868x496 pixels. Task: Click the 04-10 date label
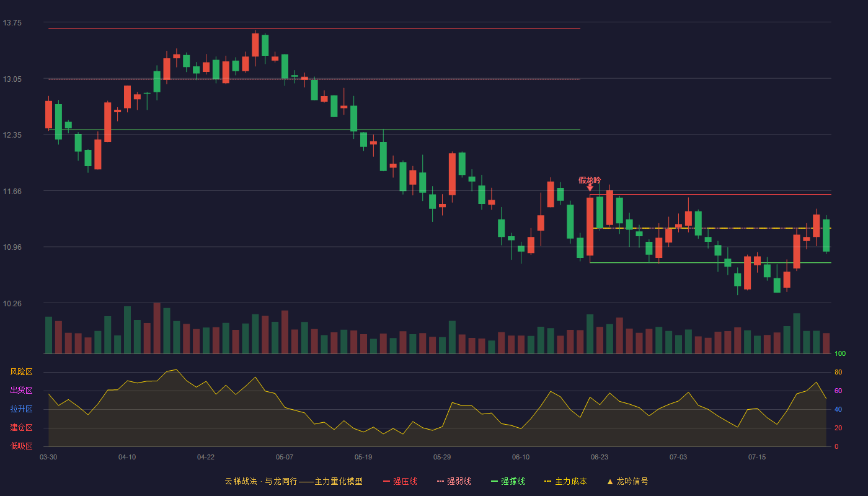pos(127,457)
